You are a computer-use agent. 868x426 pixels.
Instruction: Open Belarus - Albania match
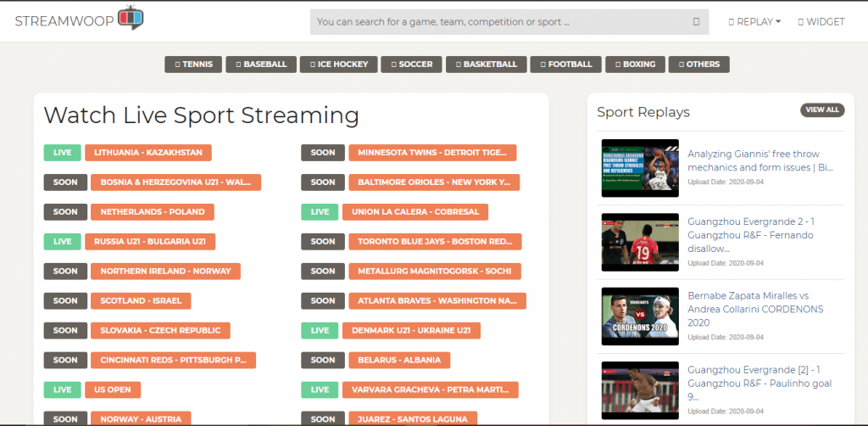coord(399,360)
